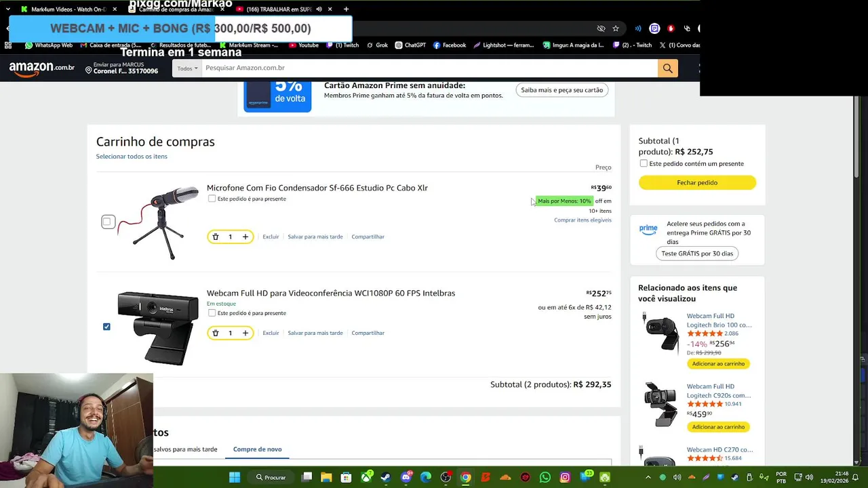Click the Intelbras webcam product thumbnail
Screen dimensions: 868x488
coord(158,329)
